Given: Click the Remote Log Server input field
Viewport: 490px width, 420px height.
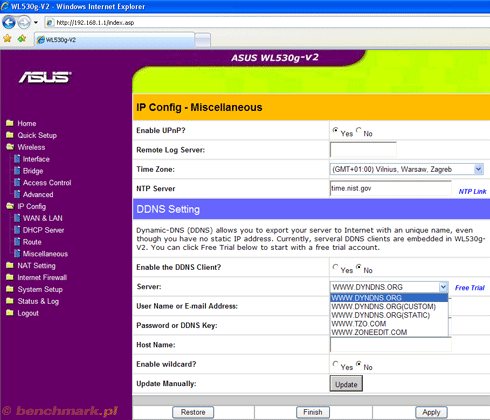Looking at the screenshot, I should [x=363, y=150].
